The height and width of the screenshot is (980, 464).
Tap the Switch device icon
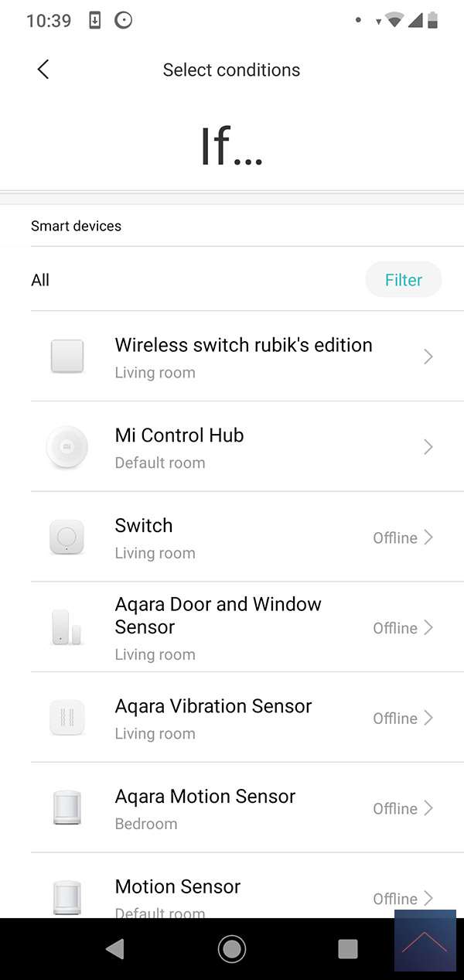pos(67,538)
